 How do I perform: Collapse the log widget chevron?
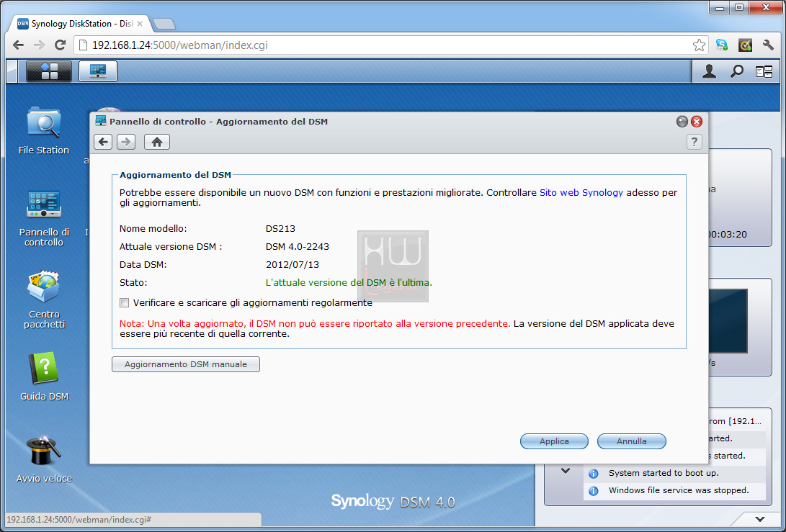[x=566, y=471]
